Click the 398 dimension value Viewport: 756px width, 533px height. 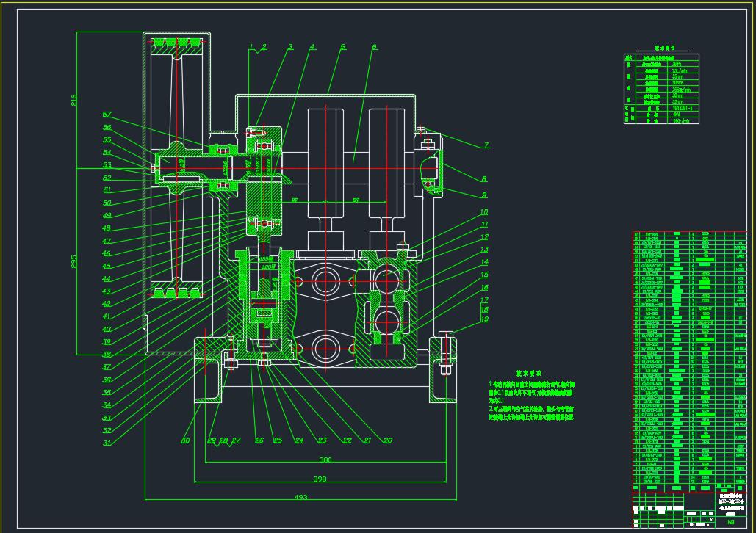pos(320,479)
